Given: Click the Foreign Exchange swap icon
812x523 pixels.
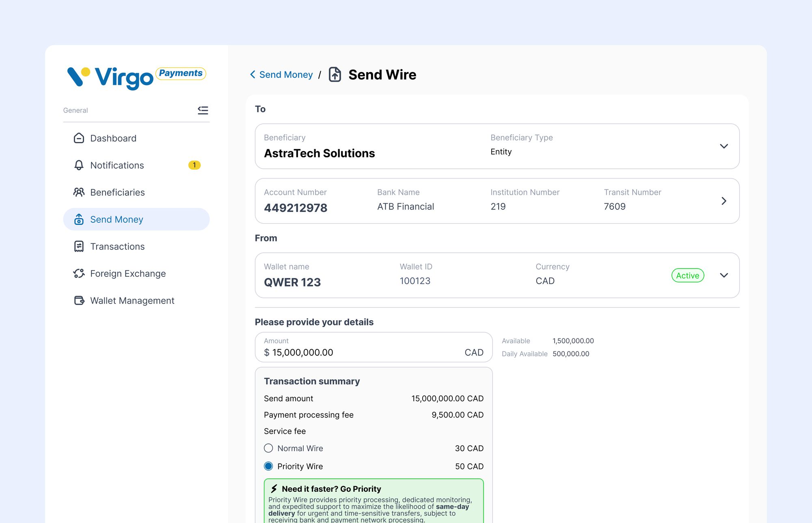Looking at the screenshot, I should coord(79,273).
